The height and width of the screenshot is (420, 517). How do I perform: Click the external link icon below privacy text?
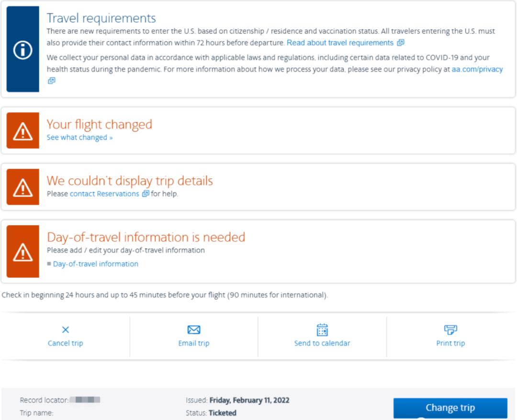tap(51, 81)
